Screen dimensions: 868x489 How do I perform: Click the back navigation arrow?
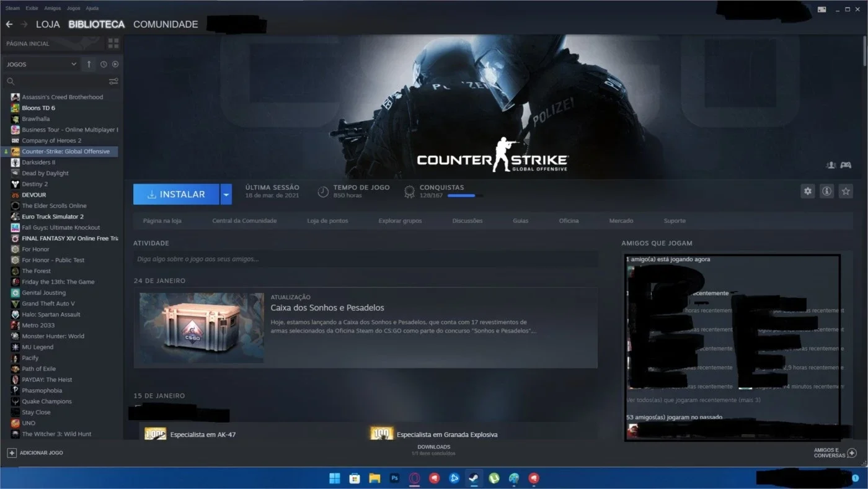click(9, 24)
